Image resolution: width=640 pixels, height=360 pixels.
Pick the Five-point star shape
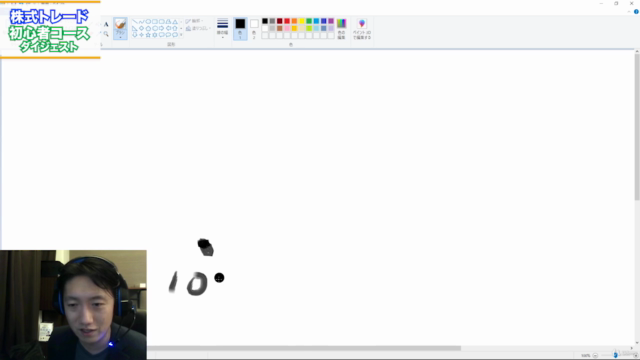tap(148, 35)
